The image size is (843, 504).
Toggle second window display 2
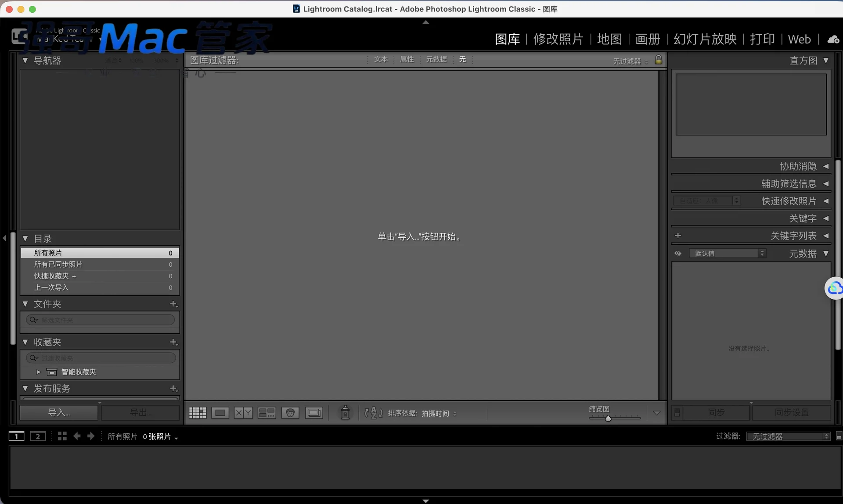(38, 436)
